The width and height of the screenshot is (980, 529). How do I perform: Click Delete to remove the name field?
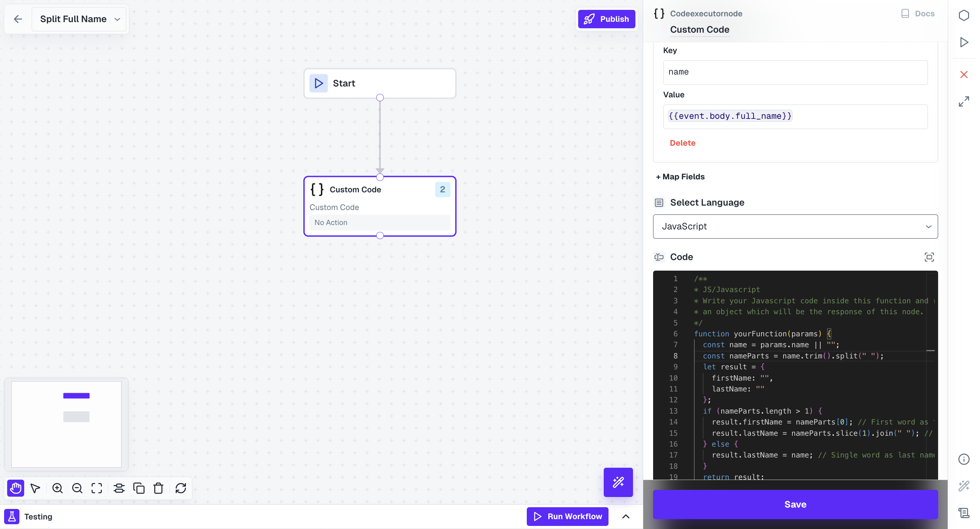[x=682, y=143]
